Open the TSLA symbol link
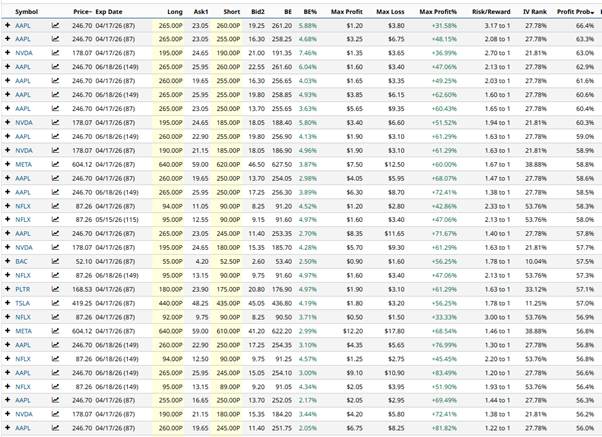This screenshot has width=602, height=437. tap(23, 303)
